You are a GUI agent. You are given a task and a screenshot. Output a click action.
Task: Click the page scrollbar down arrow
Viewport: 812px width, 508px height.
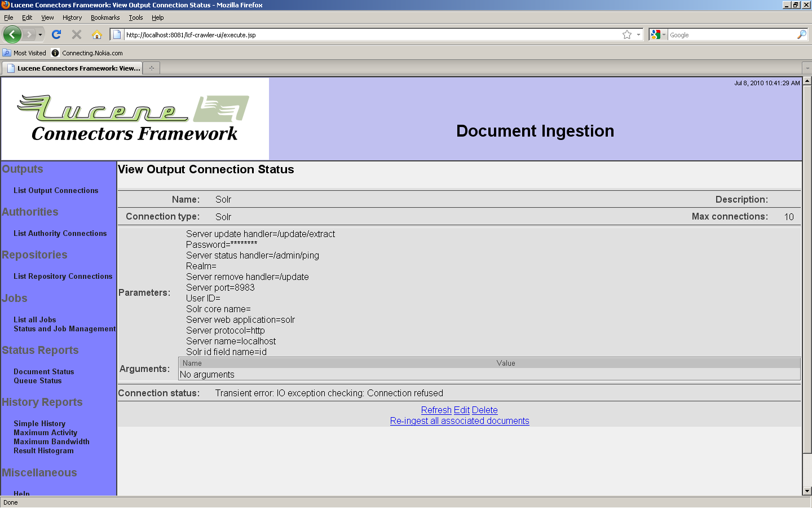[x=807, y=491]
